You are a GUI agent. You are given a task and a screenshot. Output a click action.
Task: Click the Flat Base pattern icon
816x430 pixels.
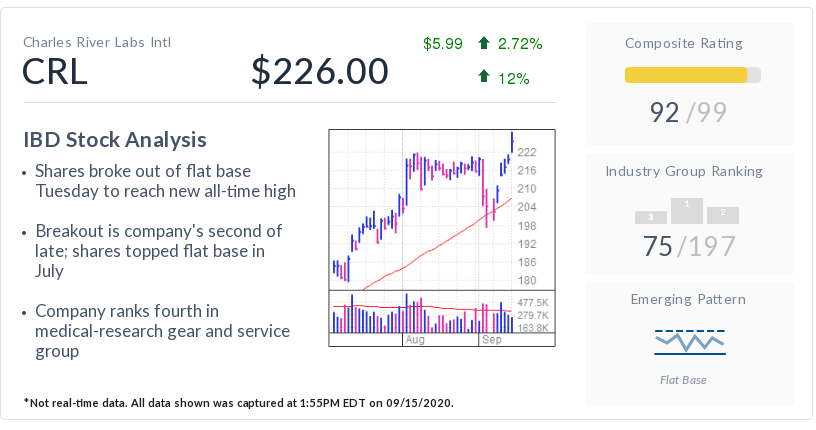[689, 341]
